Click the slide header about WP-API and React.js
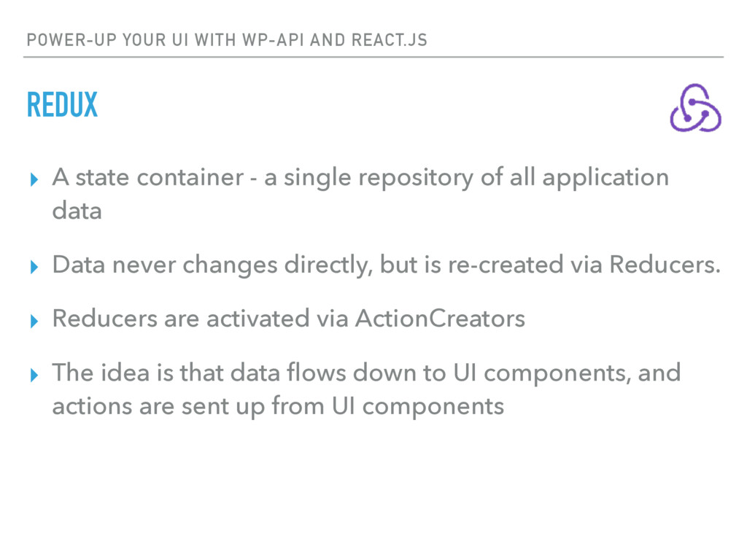The width and height of the screenshot is (747, 560). pos(227,40)
